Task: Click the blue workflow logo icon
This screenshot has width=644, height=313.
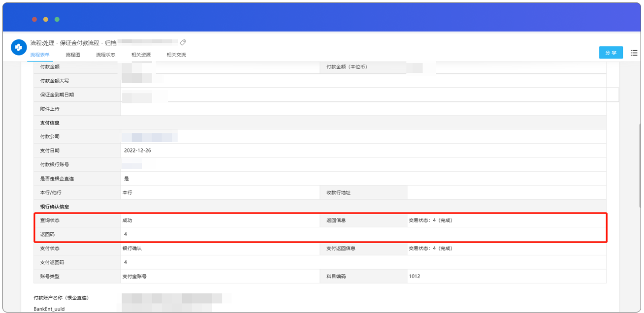Action: click(x=19, y=47)
